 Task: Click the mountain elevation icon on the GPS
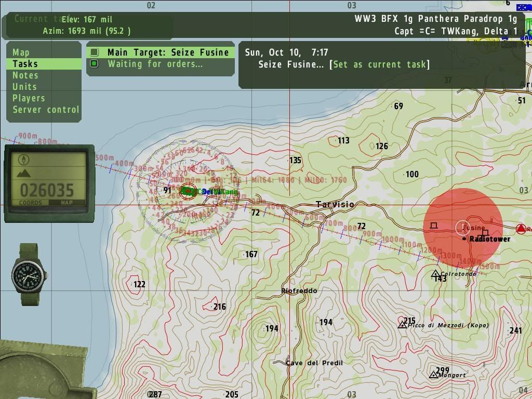point(24,174)
